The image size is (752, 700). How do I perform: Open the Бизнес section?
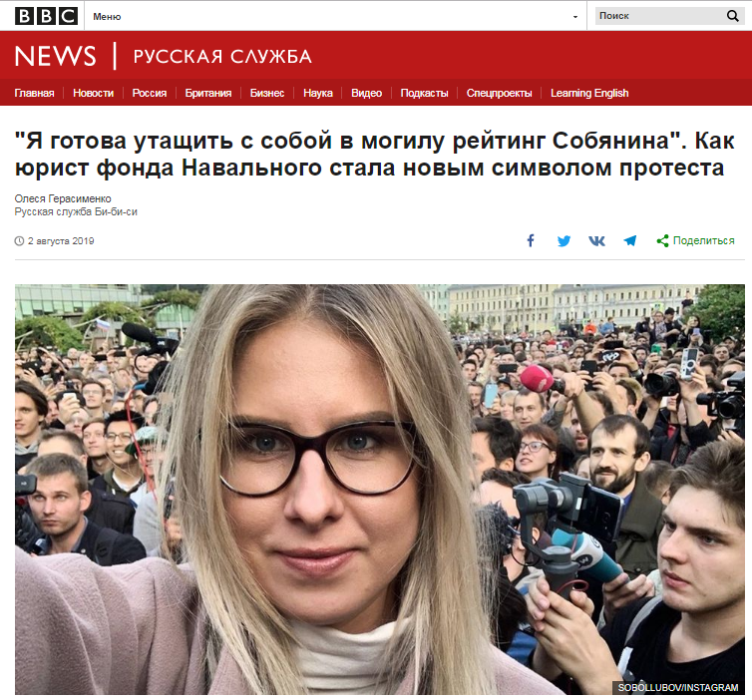pos(267,93)
